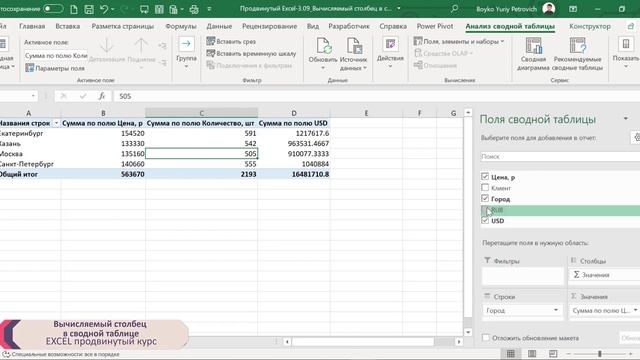This screenshot has width=640, height=360.
Task: Click the zoom out minus button
Action: [569, 353]
